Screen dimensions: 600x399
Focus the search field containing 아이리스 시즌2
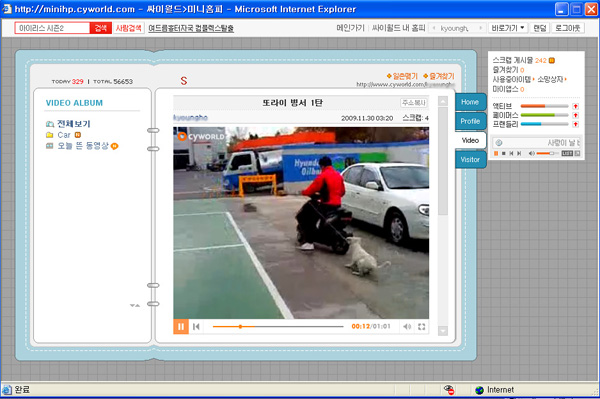(x=52, y=28)
